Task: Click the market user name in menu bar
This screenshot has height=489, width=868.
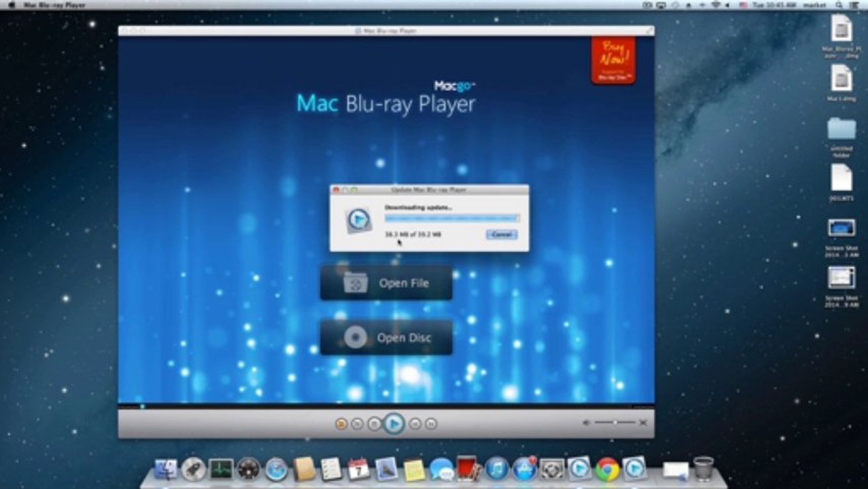Action: pos(814,5)
